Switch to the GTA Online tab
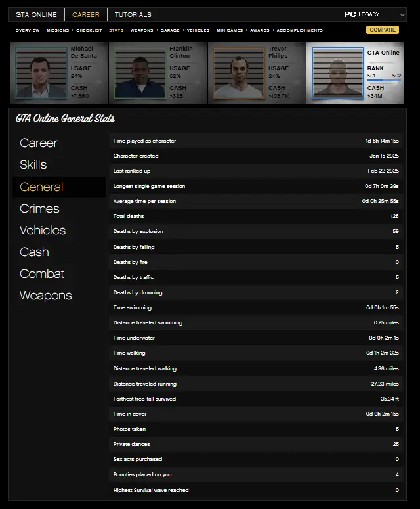This screenshot has width=420, height=509. point(36,14)
